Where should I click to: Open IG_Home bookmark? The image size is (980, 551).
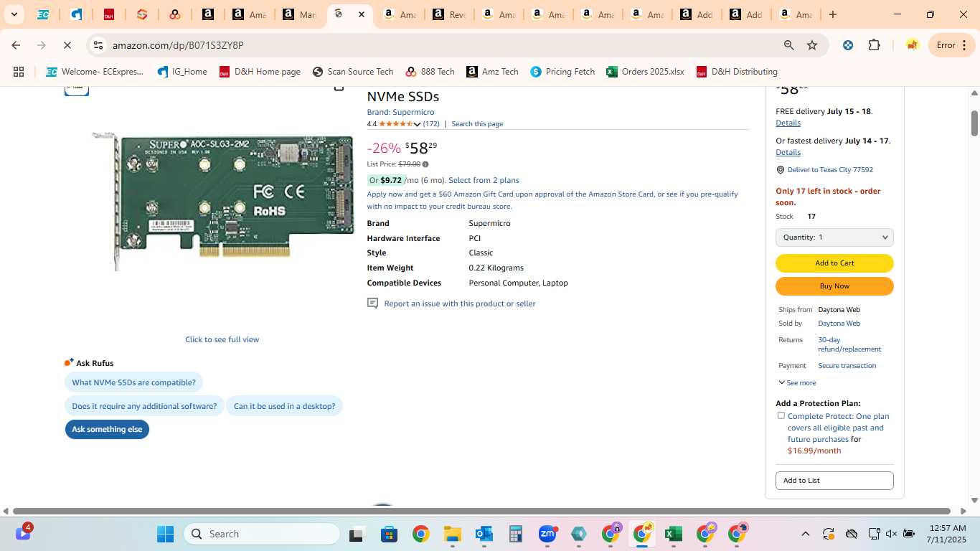point(182,72)
